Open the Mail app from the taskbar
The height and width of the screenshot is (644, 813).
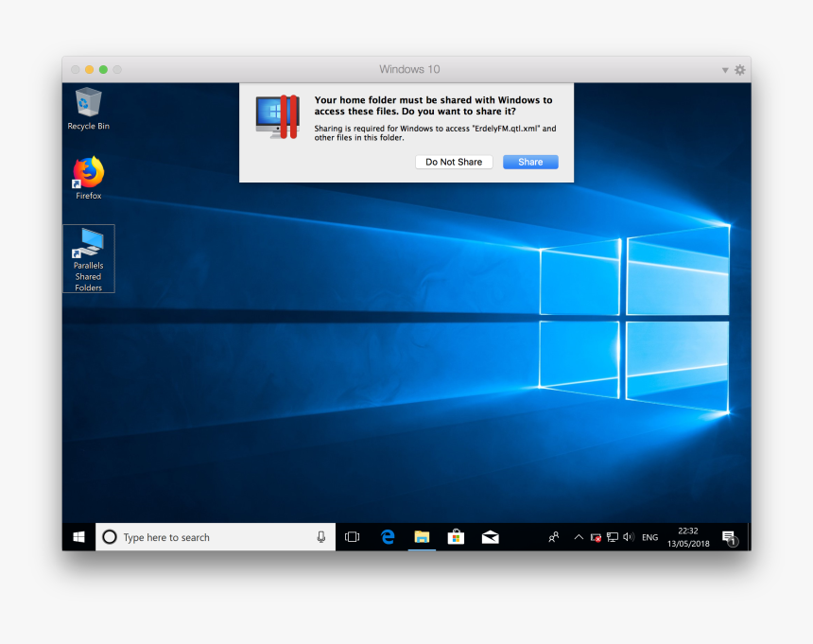point(490,536)
